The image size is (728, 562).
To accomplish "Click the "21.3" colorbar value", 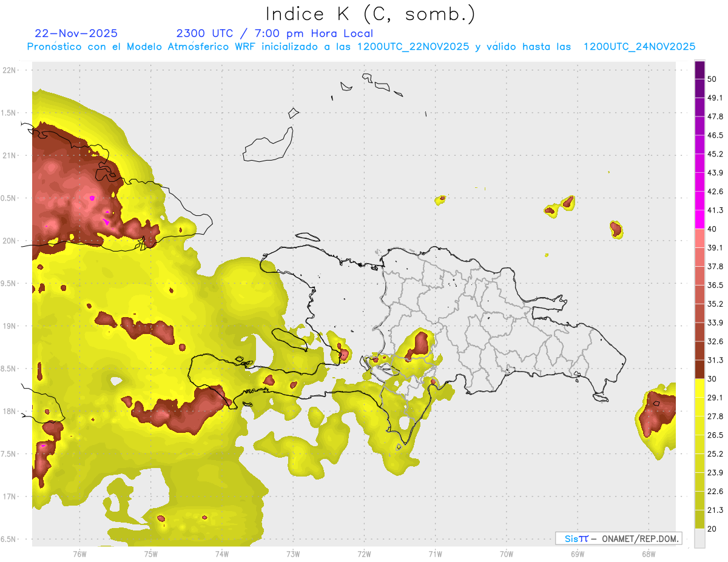I will pyautogui.click(x=715, y=510).
